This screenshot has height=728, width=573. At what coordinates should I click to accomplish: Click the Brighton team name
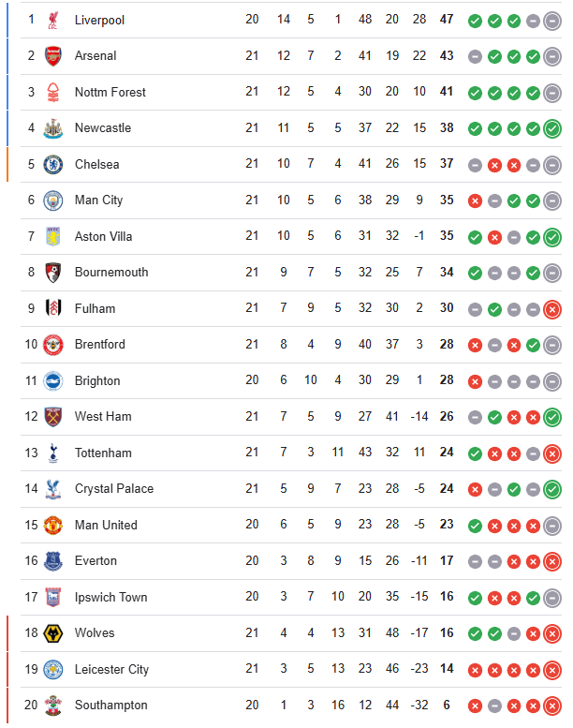[97, 380]
